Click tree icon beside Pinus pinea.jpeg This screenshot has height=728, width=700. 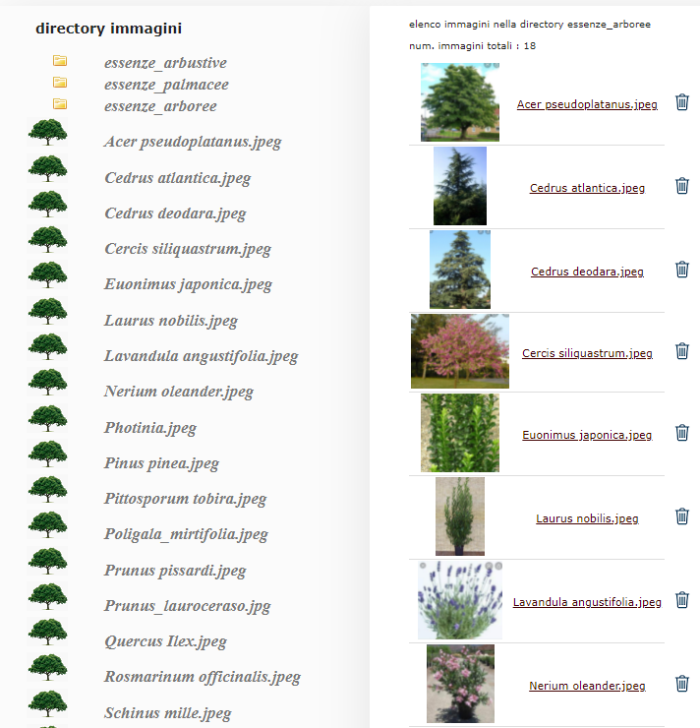point(47,454)
